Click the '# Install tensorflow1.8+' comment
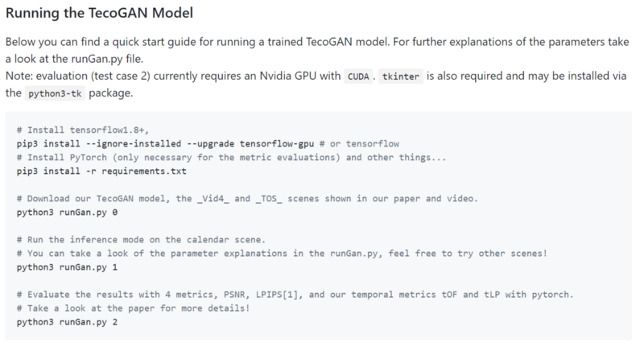The width and height of the screenshot is (644, 347). click(x=83, y=130)
